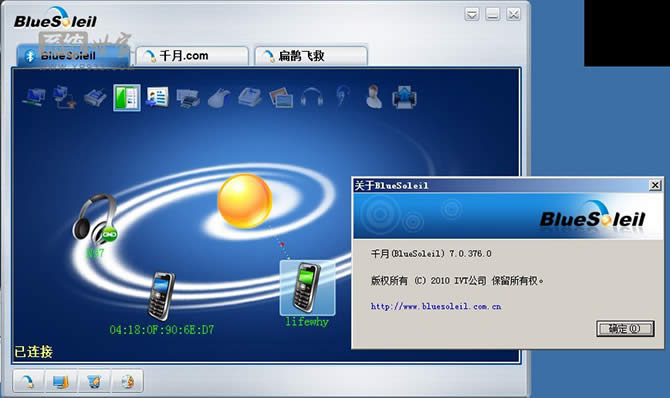Open the shopping basket icon in bottom toolbar
This screenshot has width=670, height=398.
94,381
